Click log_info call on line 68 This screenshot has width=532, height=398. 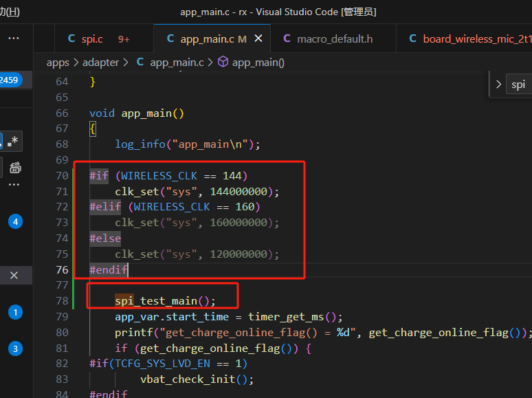(187, 144)
